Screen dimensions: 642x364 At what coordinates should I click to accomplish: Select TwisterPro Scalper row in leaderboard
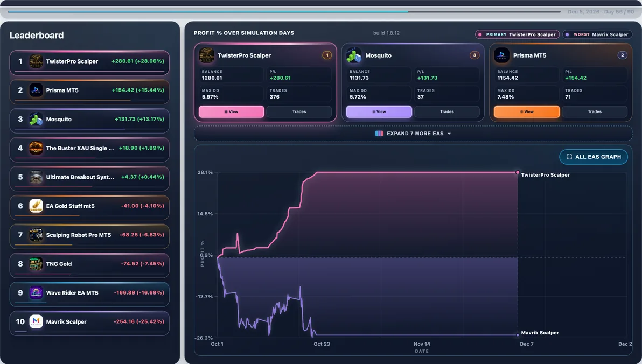89,62
